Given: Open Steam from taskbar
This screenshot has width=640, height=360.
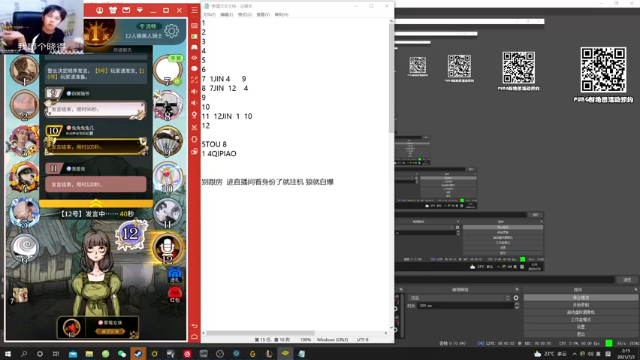Looking at the screenshot, I should pyautogui.click(x=138, y=354).
